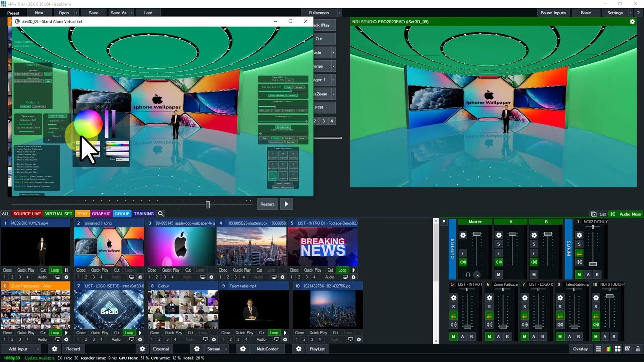This screenshot has height=362, width=644.
Task: Toggle the lock icon in bottom toolbar
Action: pyautogui.click(x=637, y=349)
